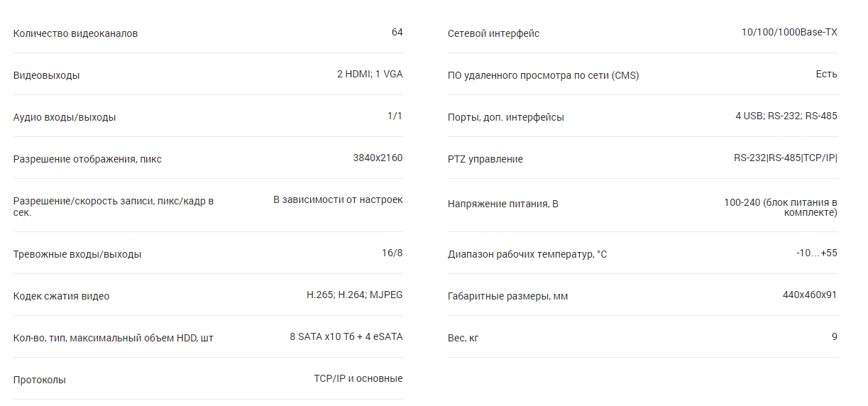Click the 'Тревожные входы/выходы' label
Viewport: 868px width, 406px height.
tap(77, 254)
